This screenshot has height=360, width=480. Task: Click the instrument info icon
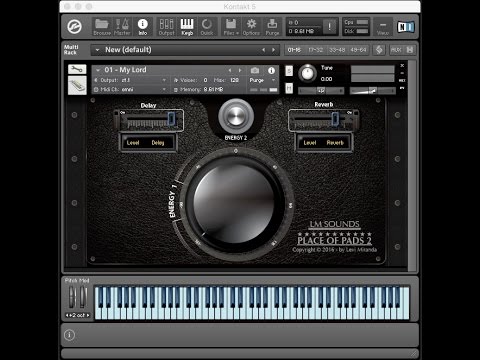[x=271, y=70]
